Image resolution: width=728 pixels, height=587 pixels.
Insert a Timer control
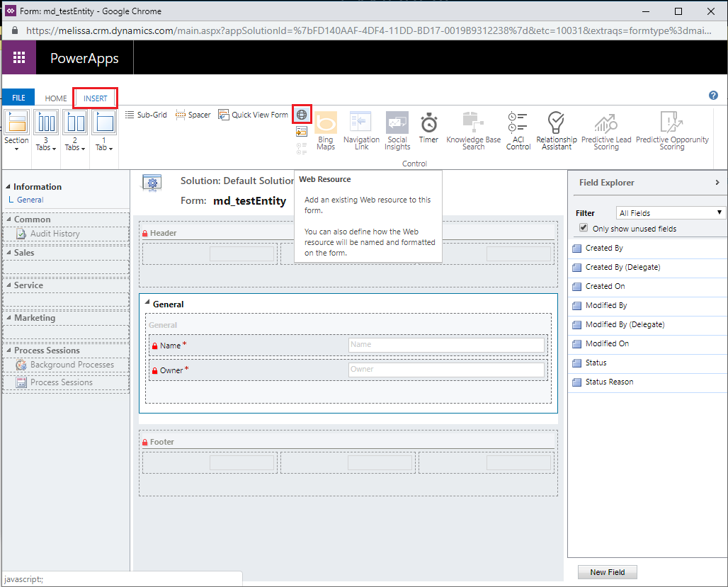pos(428,127)
